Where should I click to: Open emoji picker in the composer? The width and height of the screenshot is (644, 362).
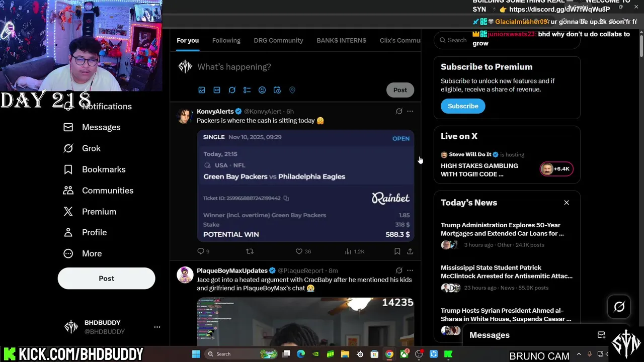[x=262, y=90]
